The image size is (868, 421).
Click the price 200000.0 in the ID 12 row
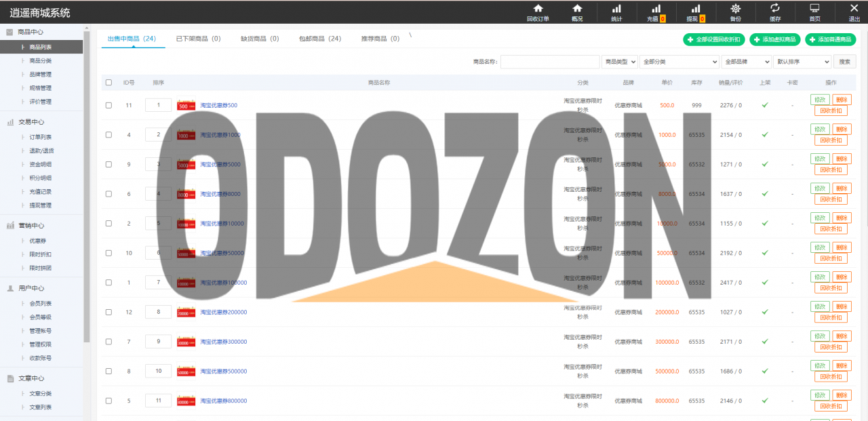pos(667,313)
